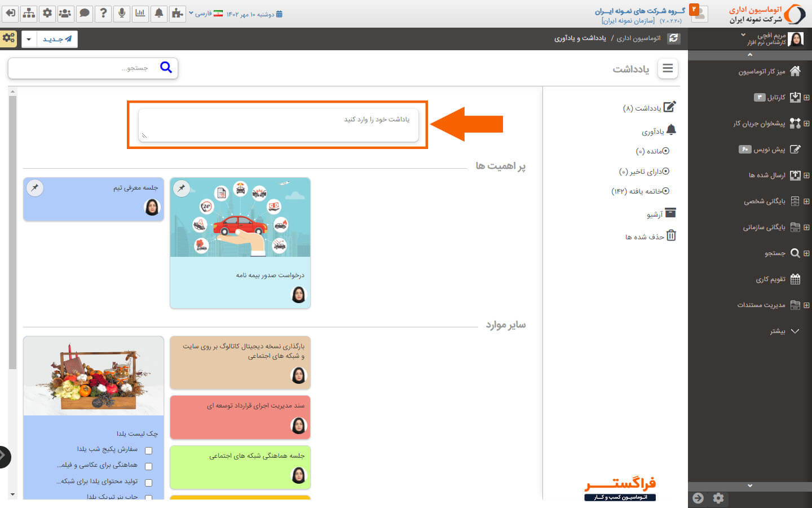Tick the هماهنگی برای عکاسی checkbox

[x=148, y=466]
